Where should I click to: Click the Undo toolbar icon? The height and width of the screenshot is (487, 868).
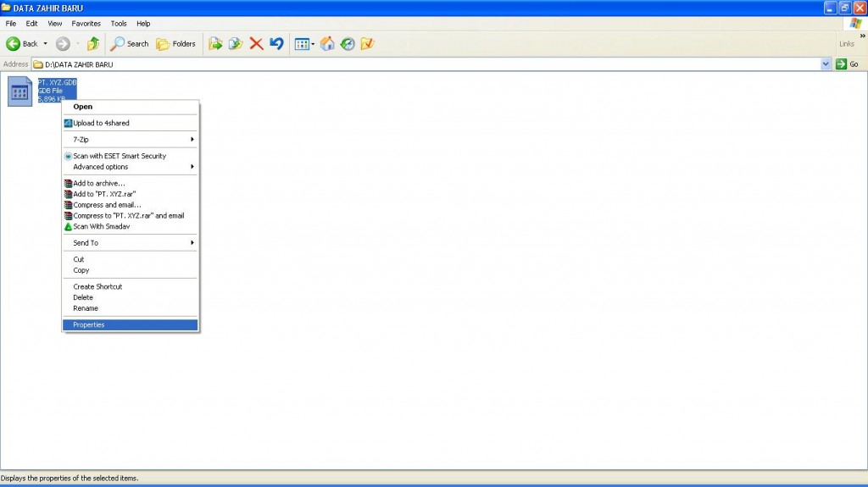(276, 44)
